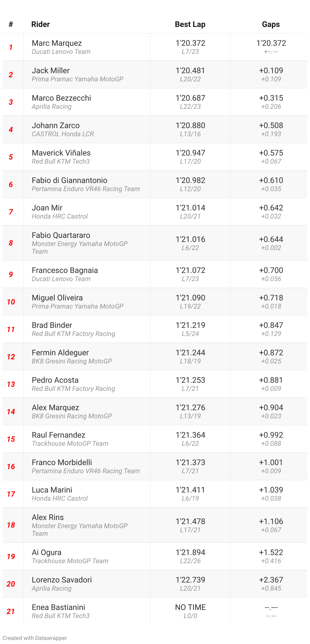Click Fabio di Giannantonio name
The image size is (310, 644).
pos(70,180)
